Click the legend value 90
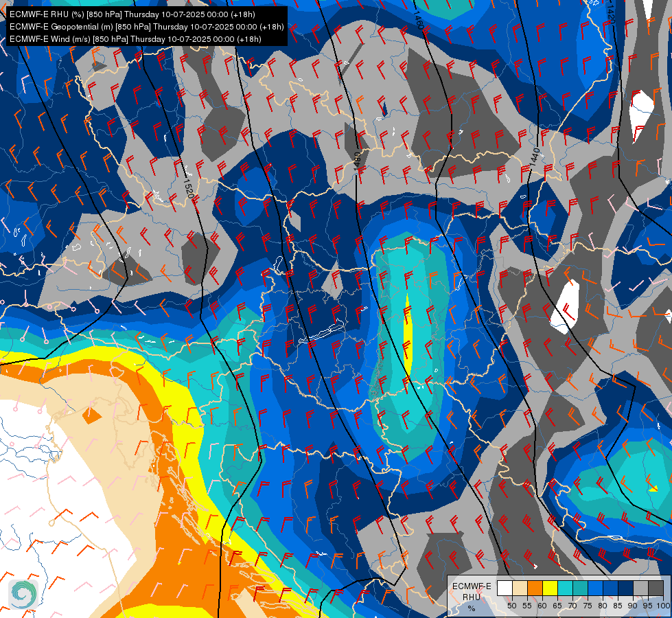The width and height of the screenshot is (672, 618). click(x=633, y=606)
